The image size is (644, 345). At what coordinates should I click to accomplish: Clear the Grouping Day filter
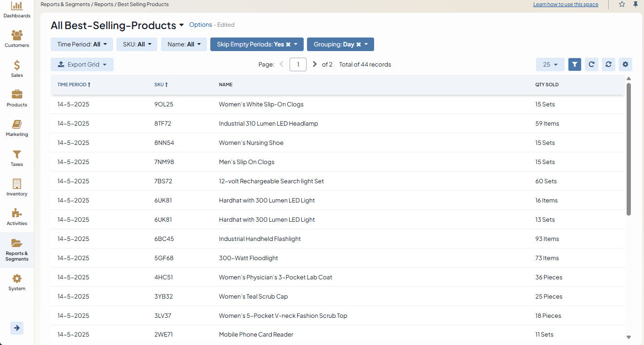pos(358,45)
